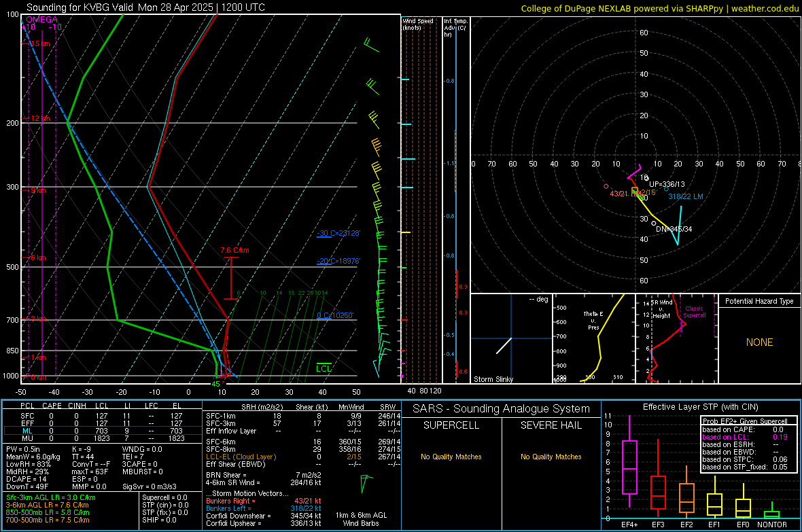
Task: Click the 'Potential Hazard Type' header
Action: pos(759,301)
